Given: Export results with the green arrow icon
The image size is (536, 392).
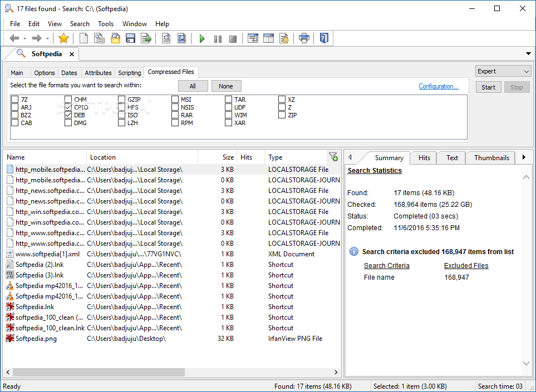Looking at the screenshot, I should pos(146,38).
